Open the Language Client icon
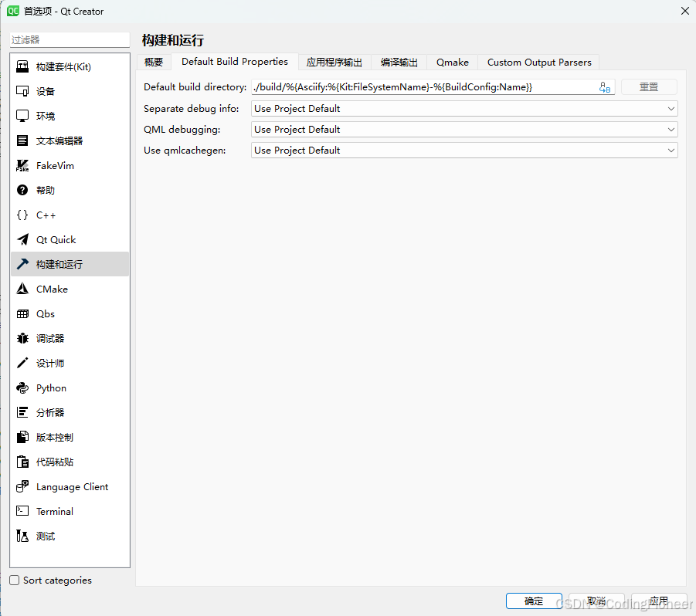This screenshot has width=696, height=616. click(x=22, y=486)
